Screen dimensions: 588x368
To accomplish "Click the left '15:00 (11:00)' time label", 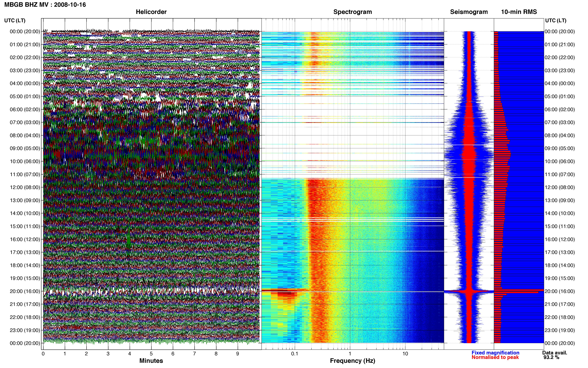I will point(25,226).
